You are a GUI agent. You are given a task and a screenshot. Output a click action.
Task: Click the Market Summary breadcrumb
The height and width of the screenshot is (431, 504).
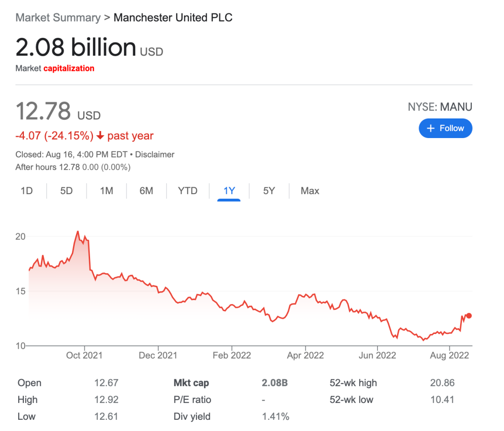tap(58, 18)
